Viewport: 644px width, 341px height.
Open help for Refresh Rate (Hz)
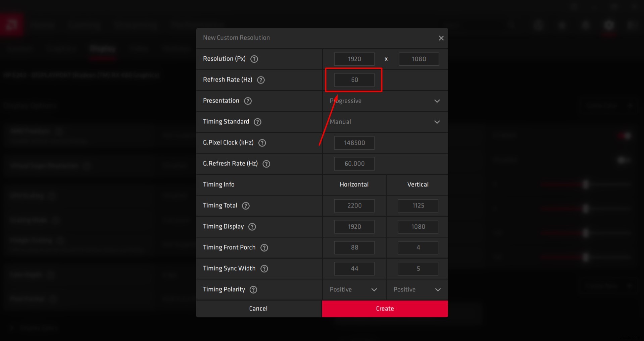(261, 80)
